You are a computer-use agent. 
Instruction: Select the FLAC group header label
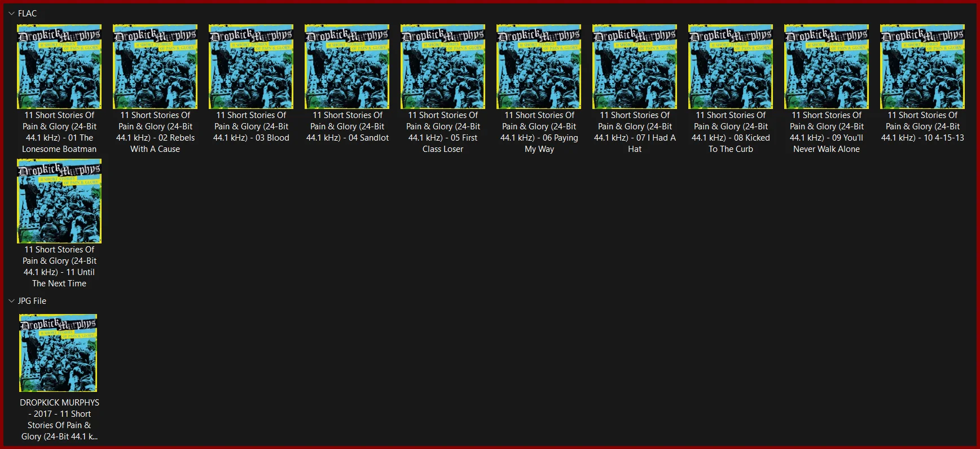pos(27,14)
